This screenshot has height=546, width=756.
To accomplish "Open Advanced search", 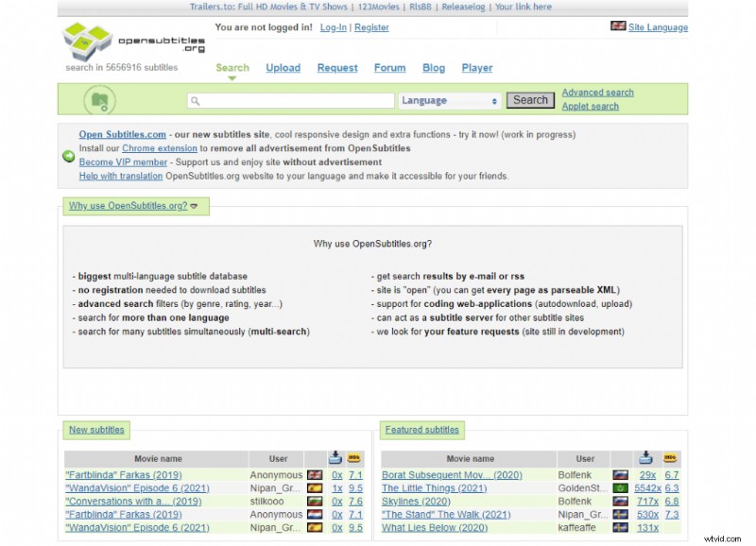I will [x=597, y=92].
